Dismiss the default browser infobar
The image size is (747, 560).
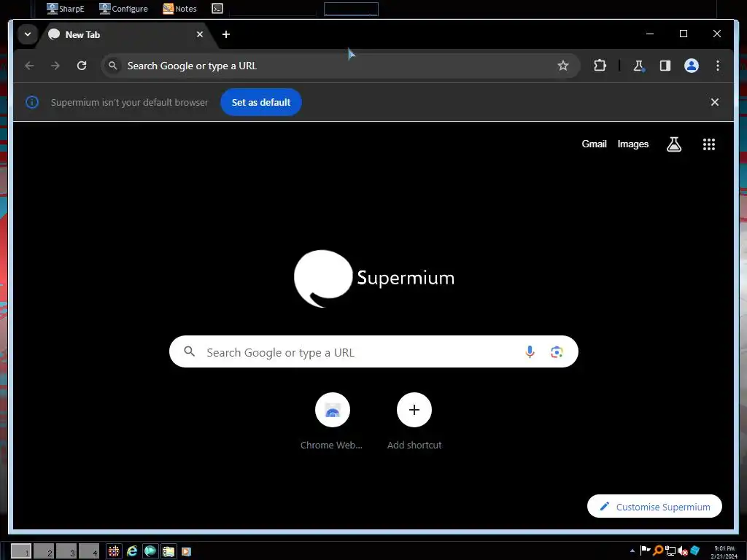(715, 102)
